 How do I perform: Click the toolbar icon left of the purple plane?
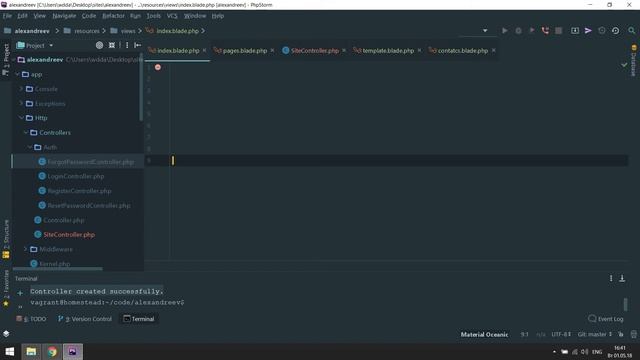click(x=575, y=31)
